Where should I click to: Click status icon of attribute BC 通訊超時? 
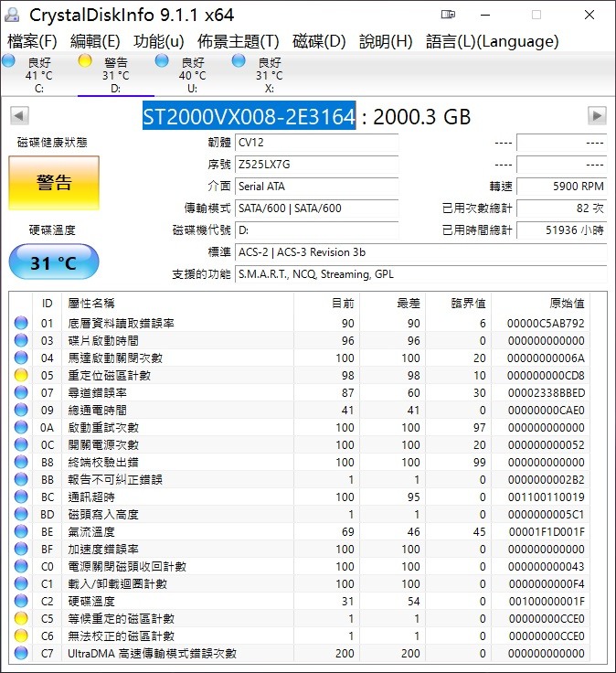(x=21, y=497)
